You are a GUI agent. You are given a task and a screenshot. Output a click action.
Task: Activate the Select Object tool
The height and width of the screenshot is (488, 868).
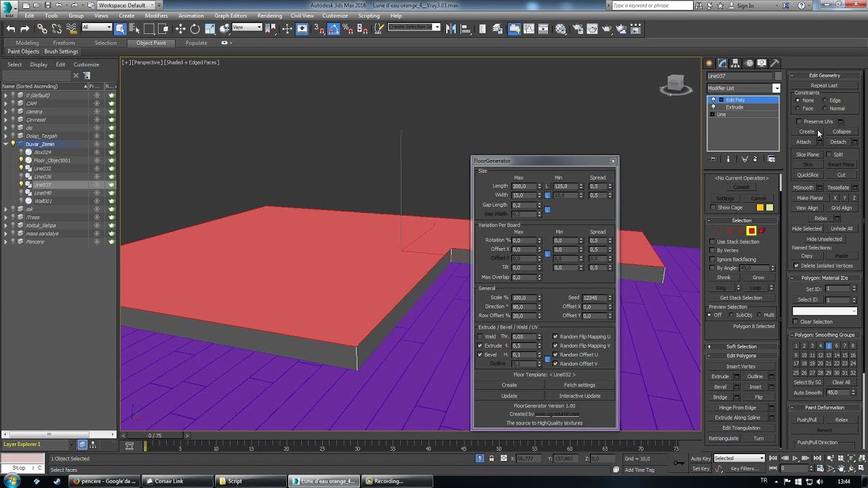tap(120, 28)
